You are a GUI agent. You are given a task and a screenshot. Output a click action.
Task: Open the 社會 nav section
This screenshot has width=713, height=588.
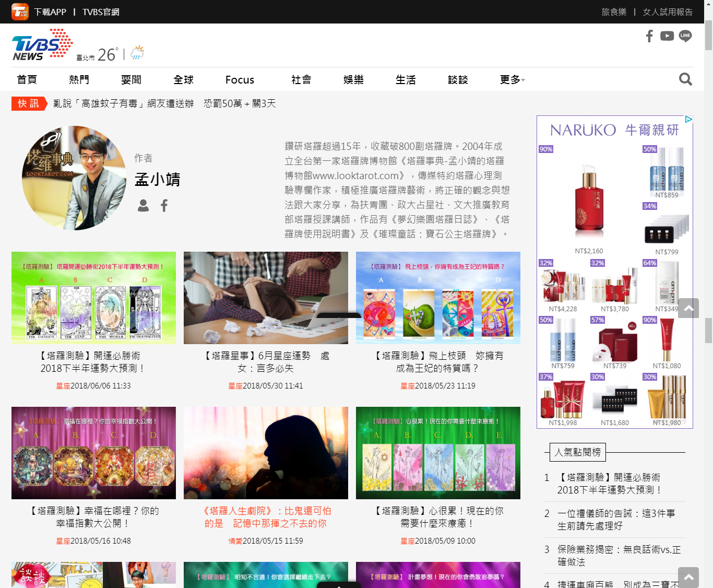pos(301,80)
